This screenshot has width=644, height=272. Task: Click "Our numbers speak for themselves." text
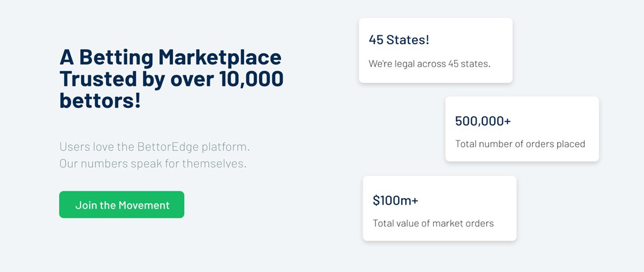pyautogui.click(x=153, y=163)
